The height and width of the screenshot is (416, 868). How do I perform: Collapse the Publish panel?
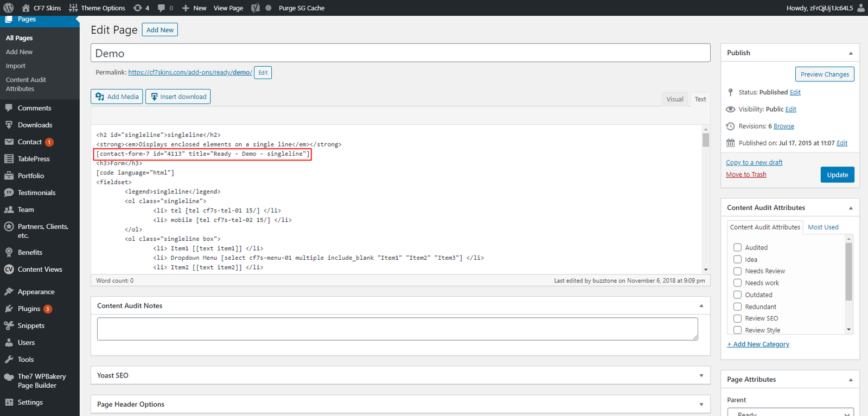coord(850,53)
